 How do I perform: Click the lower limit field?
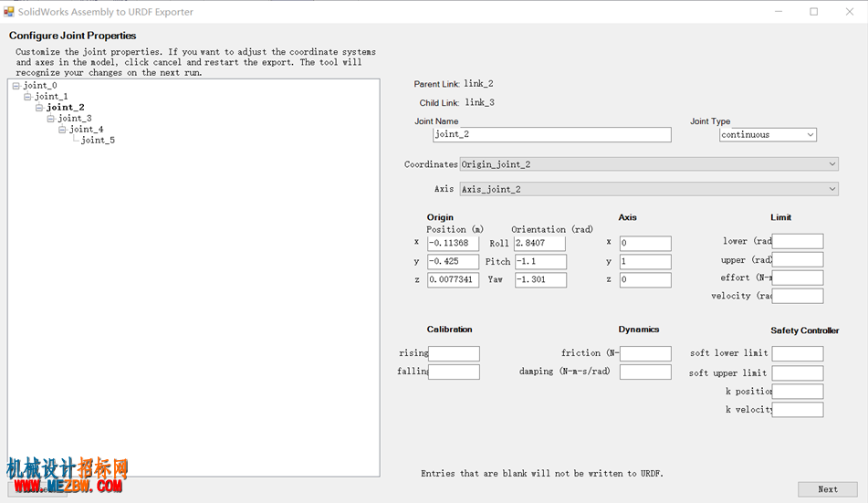798,241
